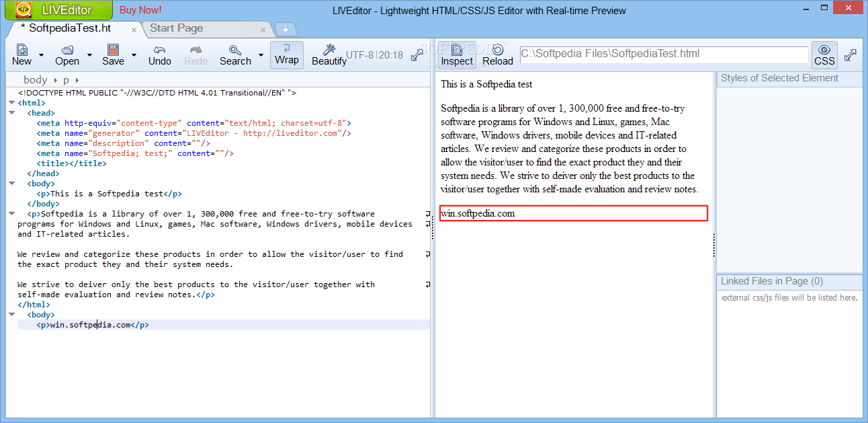Viewport: 868px width, 423px height.
Task: Open the Save button dropdown arrow
Action: tap(134, 55)
